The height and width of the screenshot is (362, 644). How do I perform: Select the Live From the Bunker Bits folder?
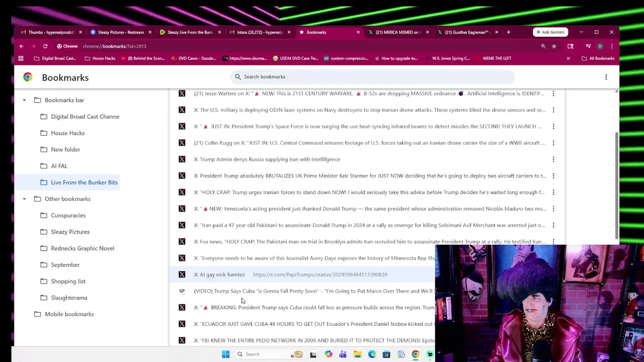79,183
